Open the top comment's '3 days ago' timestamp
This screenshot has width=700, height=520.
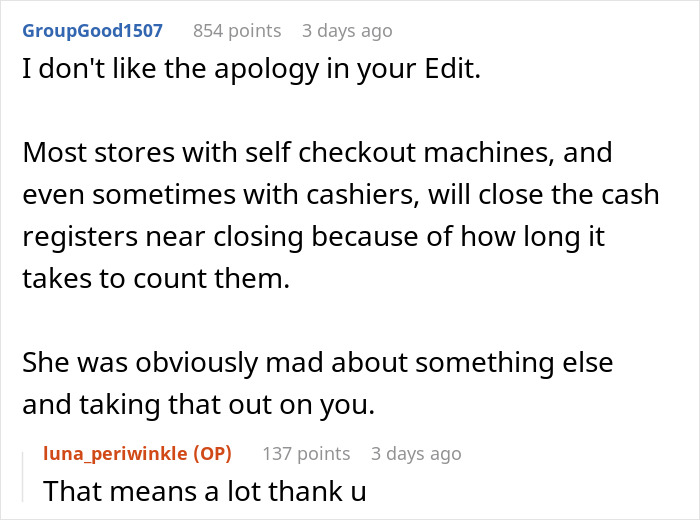click(x=347, y=31)
